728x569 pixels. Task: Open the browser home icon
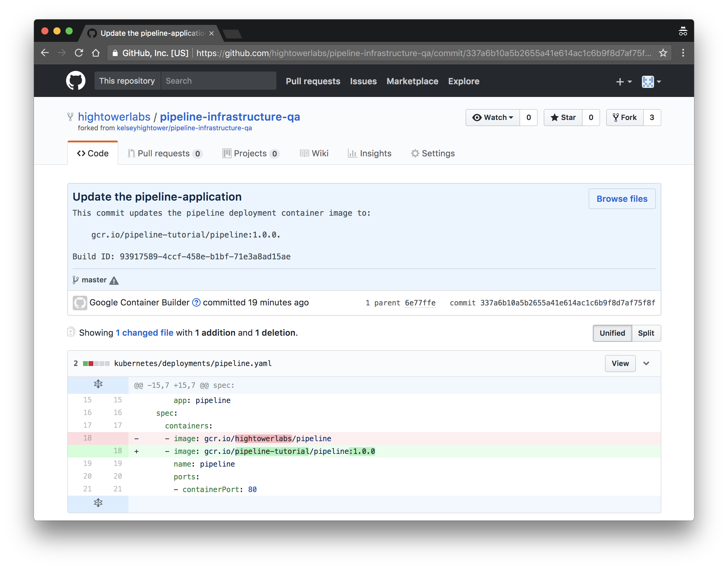[96, 53]
